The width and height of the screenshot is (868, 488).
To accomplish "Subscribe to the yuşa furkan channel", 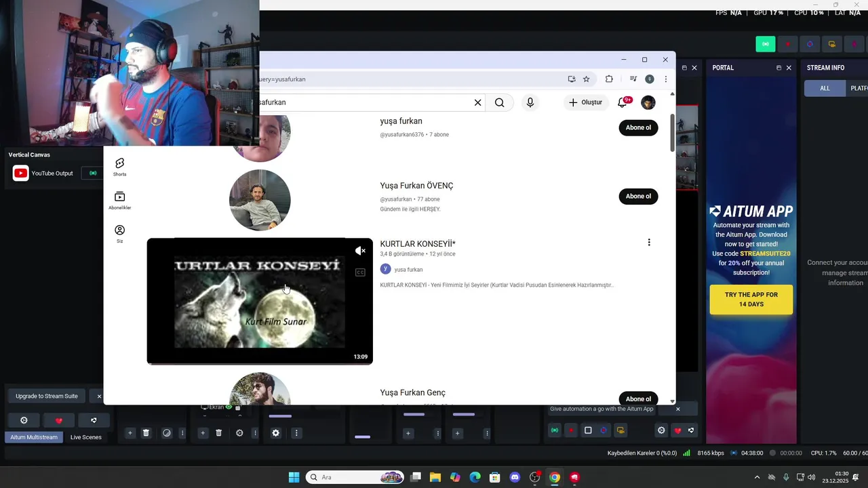I will (638, 127).
